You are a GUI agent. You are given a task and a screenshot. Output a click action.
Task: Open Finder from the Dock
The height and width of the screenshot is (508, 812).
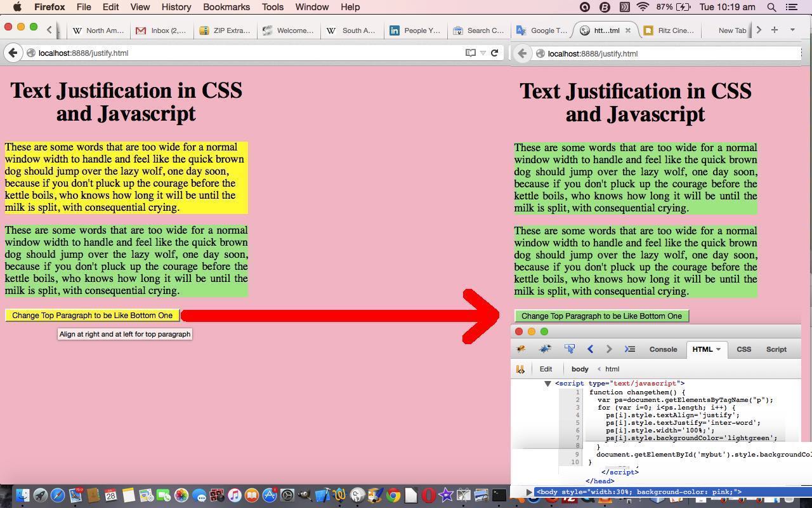[x=23, y=495]
